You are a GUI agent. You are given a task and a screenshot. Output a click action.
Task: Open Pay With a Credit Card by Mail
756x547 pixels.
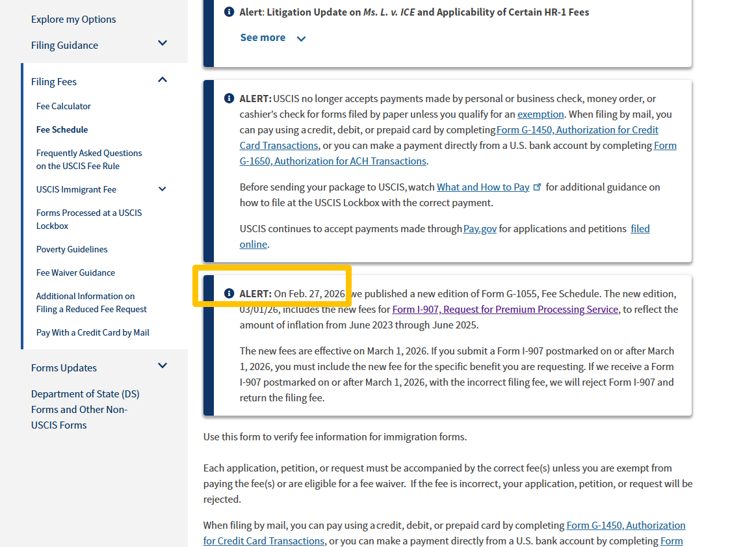coord(93,332)
